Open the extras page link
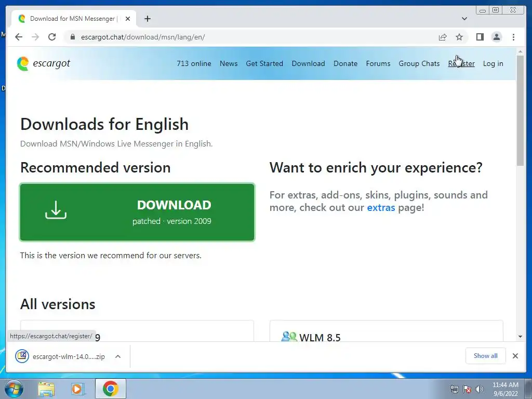Screen dimensions: 532x399 tap(381, 207)
